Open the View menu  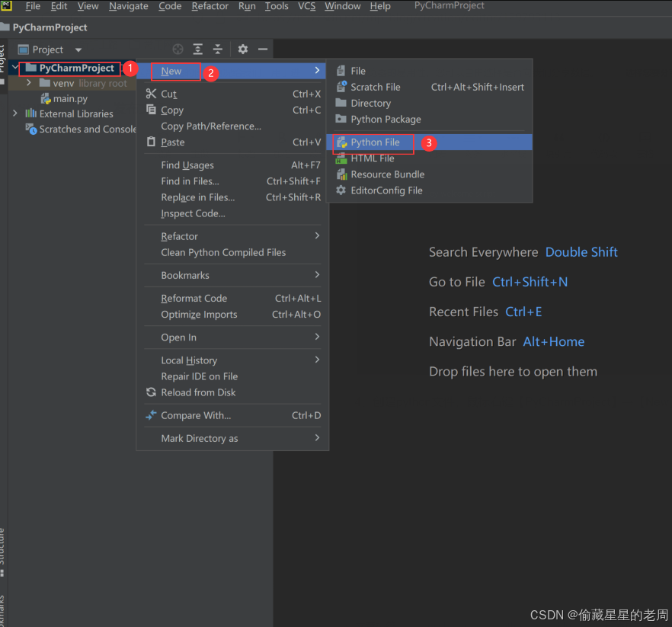point(88,6)
